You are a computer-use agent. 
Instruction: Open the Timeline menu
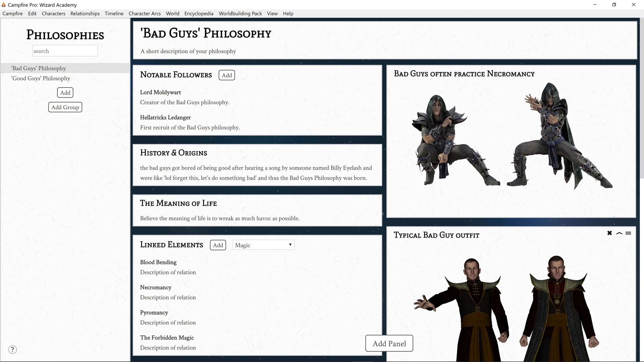tap(114, 13)
